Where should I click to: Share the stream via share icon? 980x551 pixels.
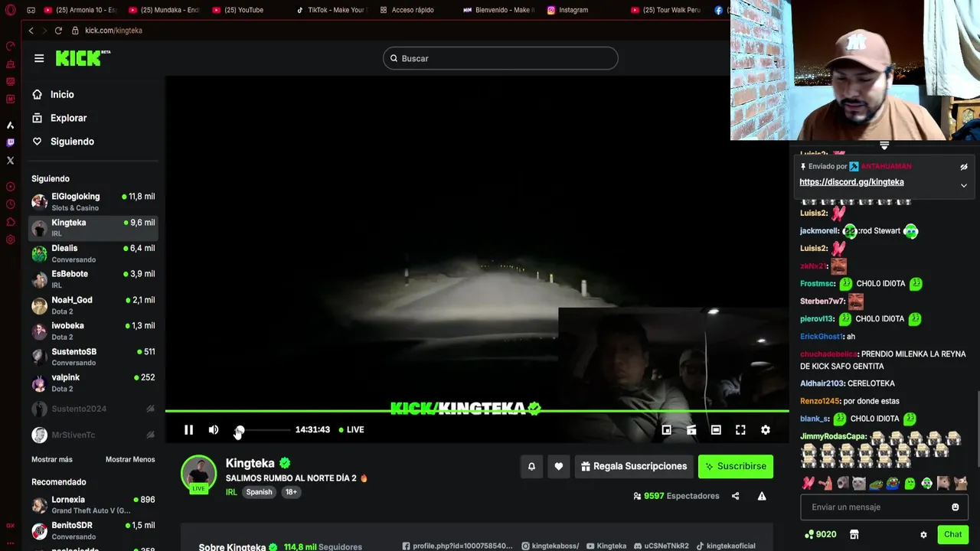tap(736, 496)
